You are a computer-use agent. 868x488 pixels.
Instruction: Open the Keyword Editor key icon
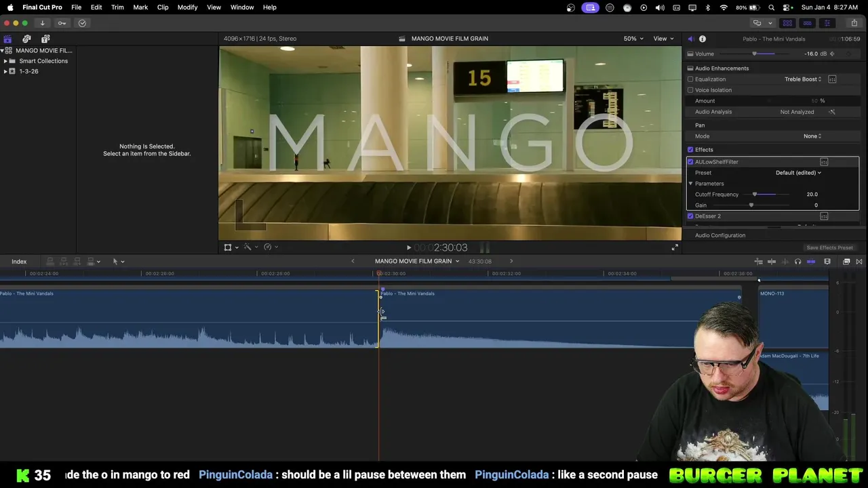pyautogui.click(x=62, y=23)
